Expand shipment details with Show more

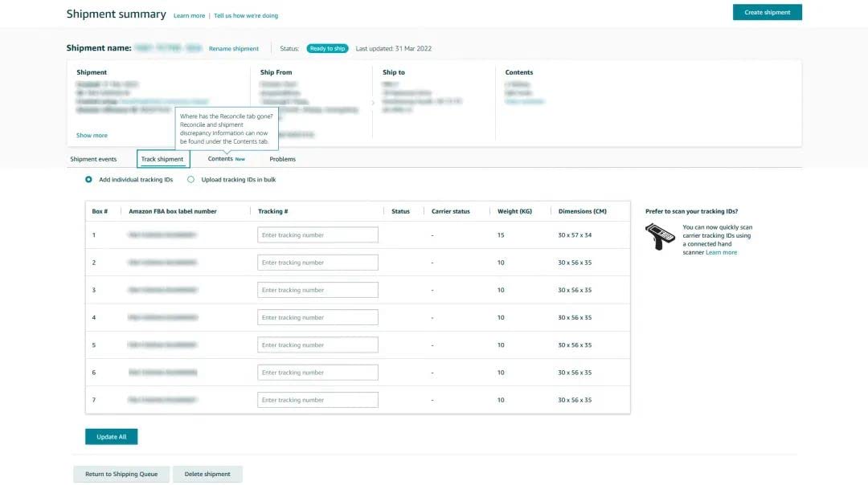tap(92, 136)
